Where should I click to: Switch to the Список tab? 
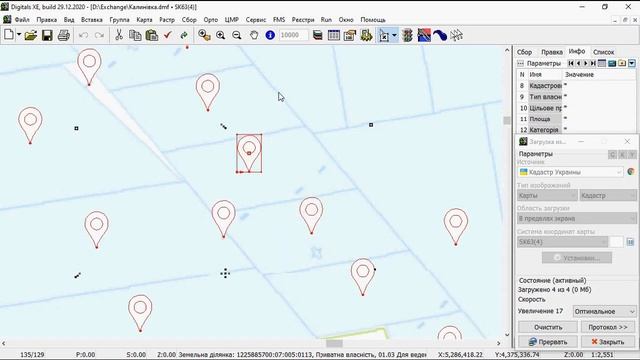(603, 52)
